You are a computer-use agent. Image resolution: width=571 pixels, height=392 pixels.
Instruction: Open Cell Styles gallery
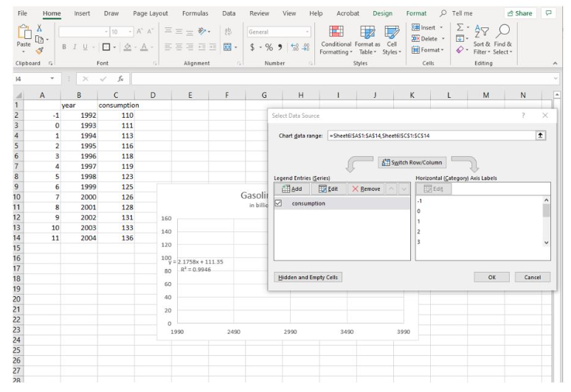pos(392,40)
